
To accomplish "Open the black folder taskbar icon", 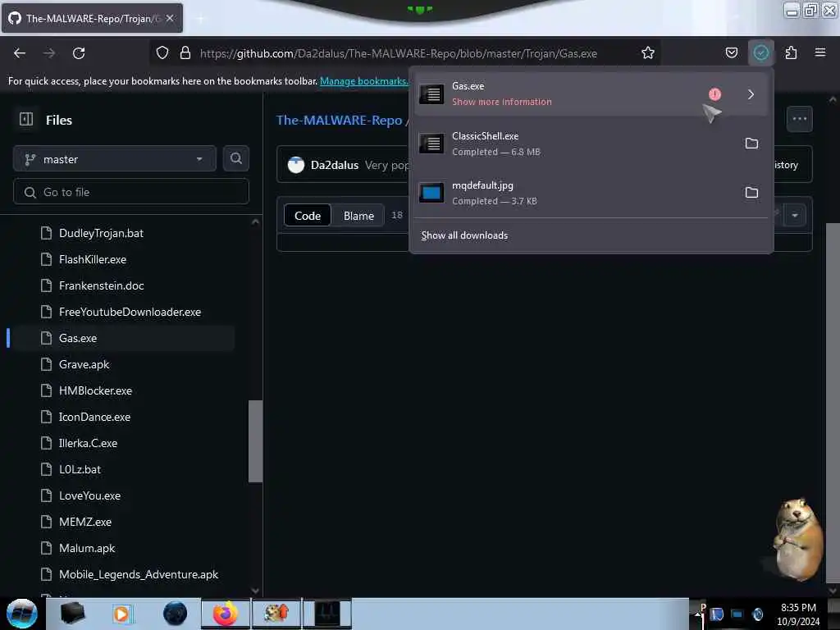I will point(72,614).
